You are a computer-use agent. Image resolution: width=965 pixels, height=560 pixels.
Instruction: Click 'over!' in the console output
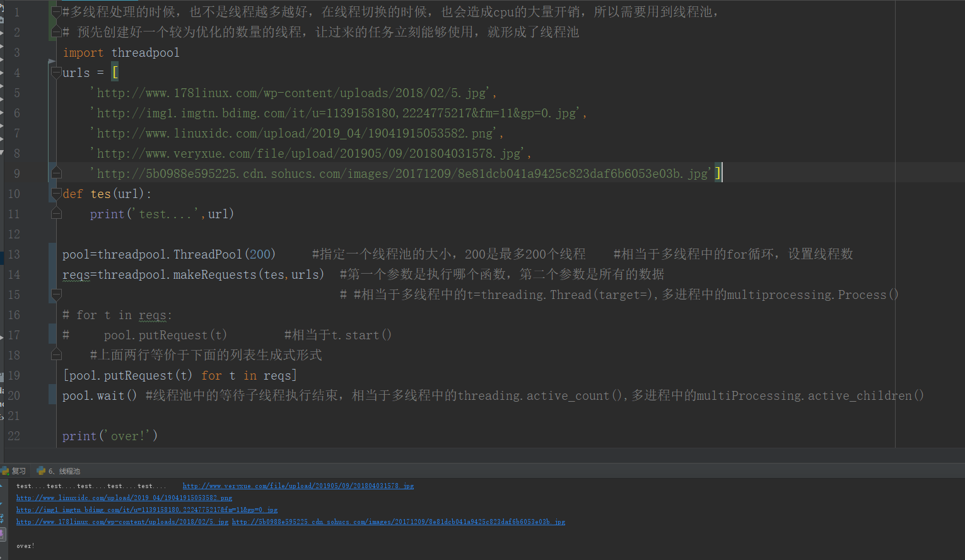click(26, 546)
